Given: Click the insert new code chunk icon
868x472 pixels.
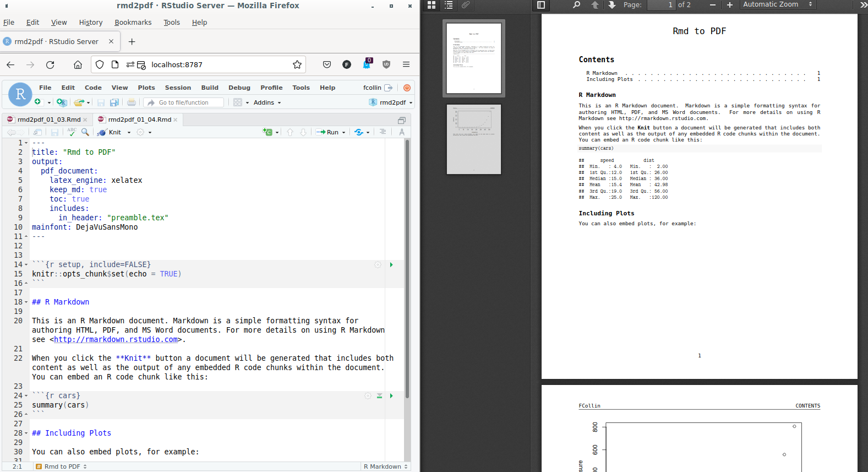Looking at the screenshot, I should [x=268, y=132].
